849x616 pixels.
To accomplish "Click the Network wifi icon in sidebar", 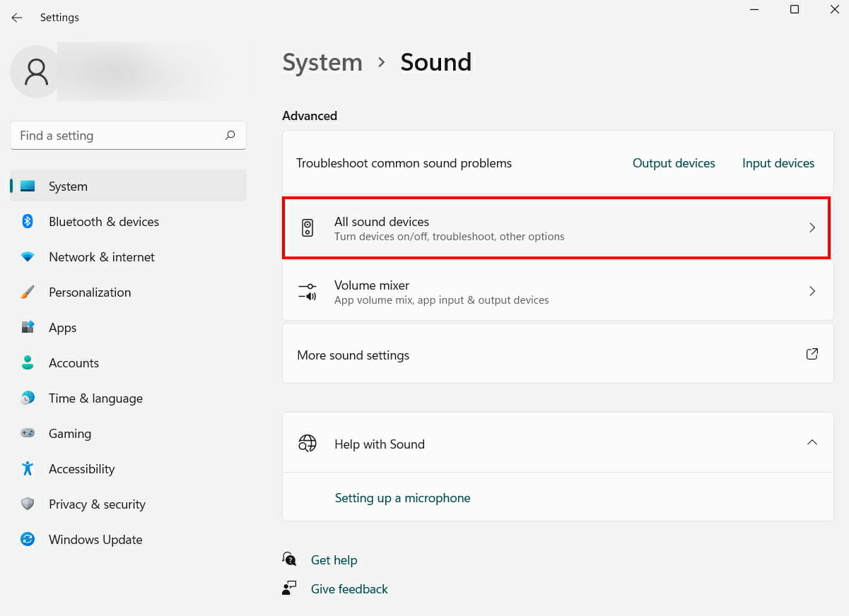I will tap(28, 257).
